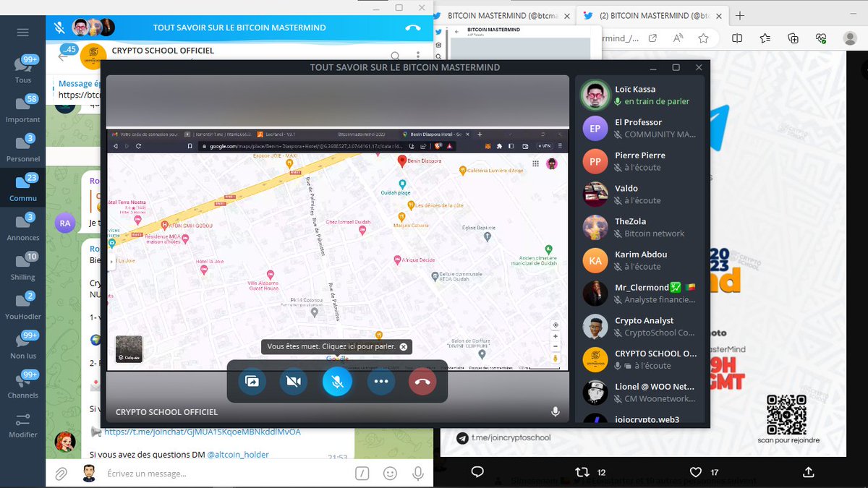Open the Important chat folder
This screenshot has height=488, width=868.
23,108
